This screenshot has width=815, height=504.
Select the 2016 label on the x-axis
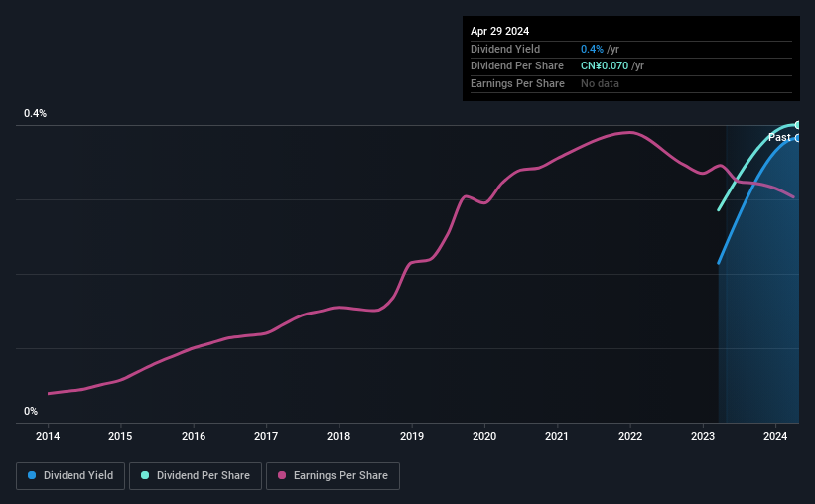tap(194, 436)
